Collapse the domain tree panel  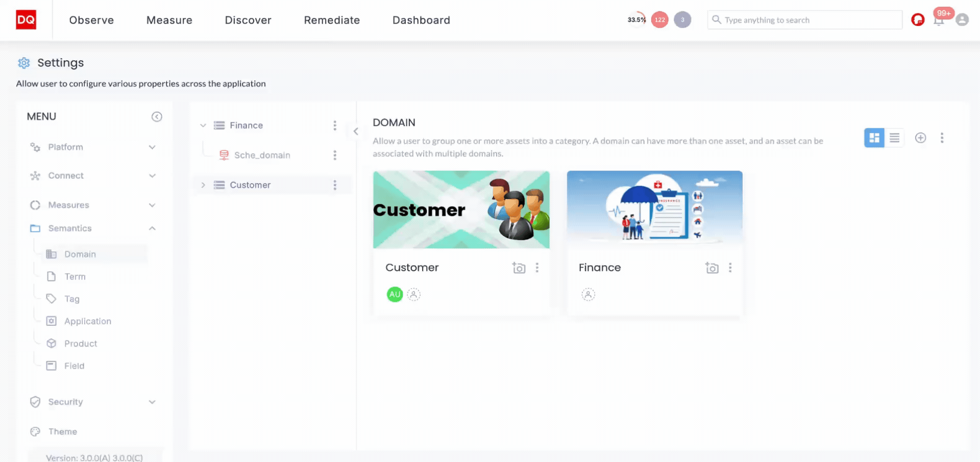[x=356, y=131]
